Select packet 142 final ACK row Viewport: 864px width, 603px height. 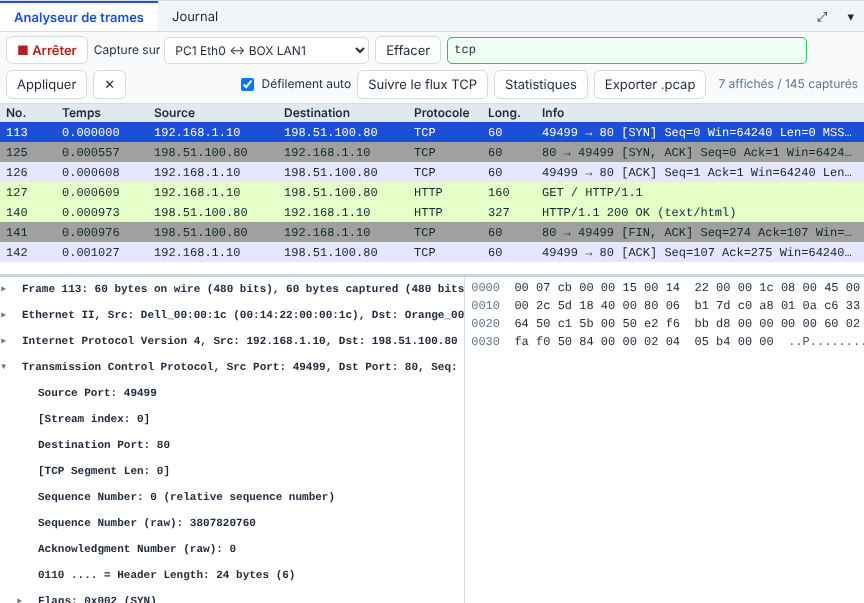click(432, 252)
